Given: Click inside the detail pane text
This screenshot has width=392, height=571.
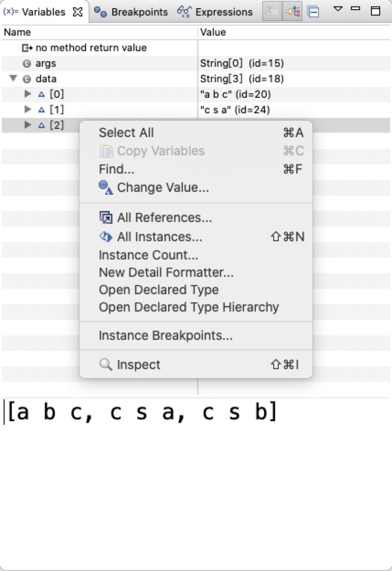Looking at the screenshot, I should [x=142, y=412].
